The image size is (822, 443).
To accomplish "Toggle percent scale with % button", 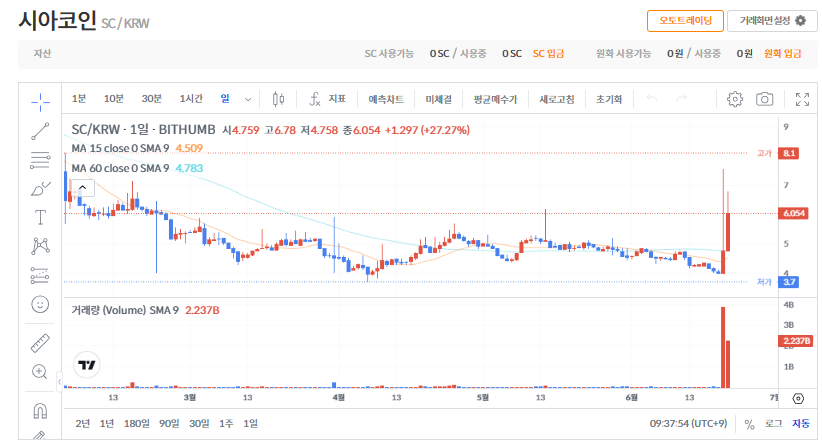I will [750, 424].
